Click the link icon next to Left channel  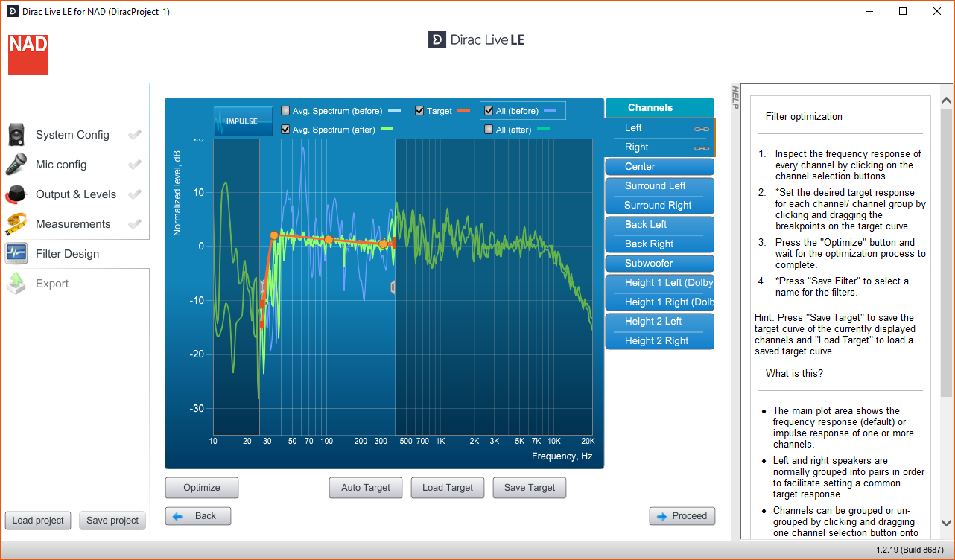pyautogui.click(x=701, y=128)
